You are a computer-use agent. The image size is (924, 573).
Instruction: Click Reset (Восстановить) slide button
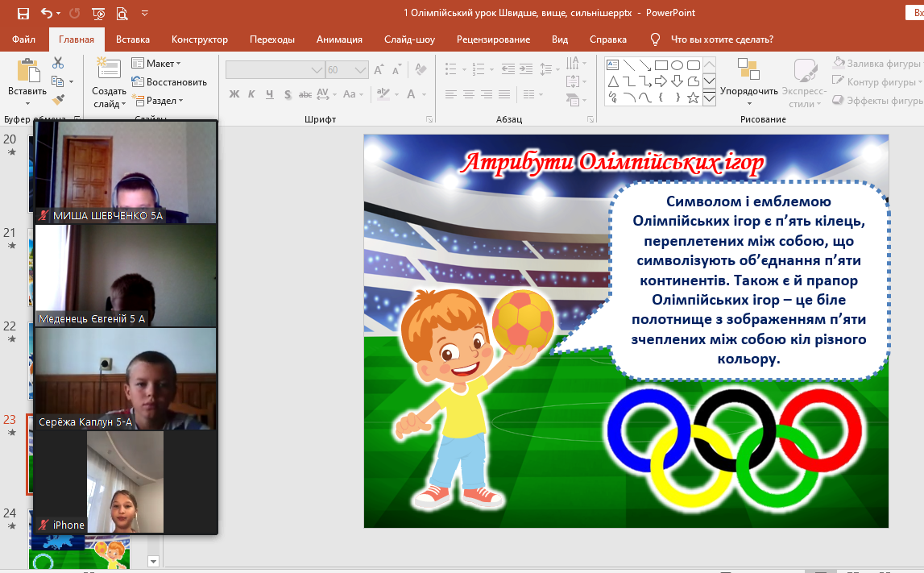pos(169,82)
